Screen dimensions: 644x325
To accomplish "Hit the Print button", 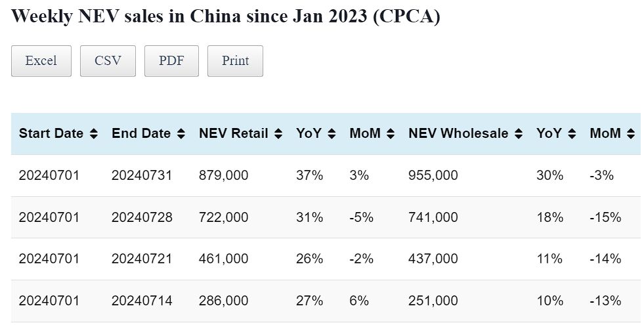I will 235,61.
